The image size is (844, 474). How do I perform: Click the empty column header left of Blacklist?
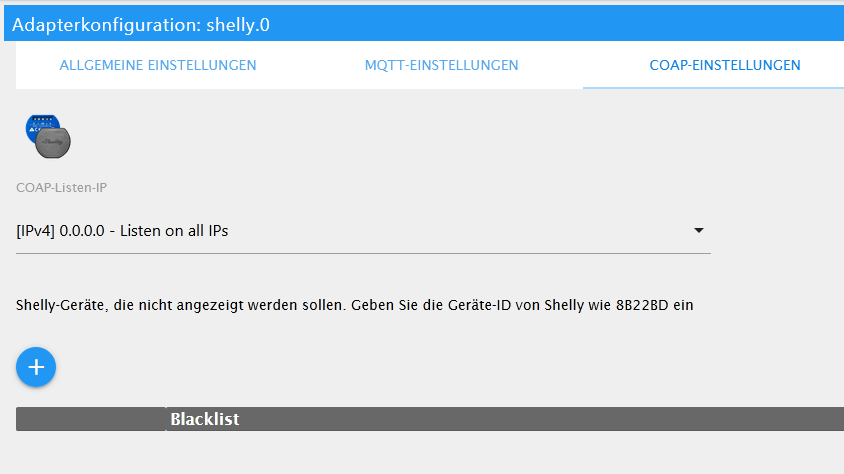[x=91, y=419]
